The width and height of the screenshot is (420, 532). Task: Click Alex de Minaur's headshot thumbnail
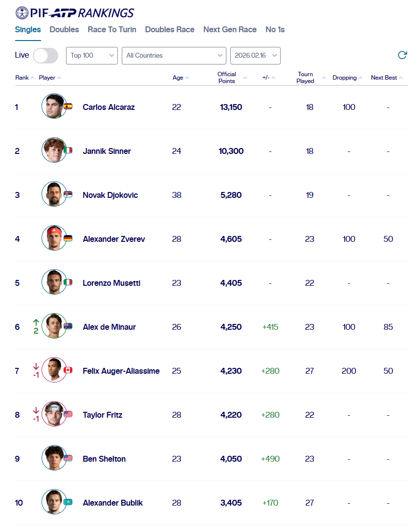pyautogui.click(x=53, y=326)
